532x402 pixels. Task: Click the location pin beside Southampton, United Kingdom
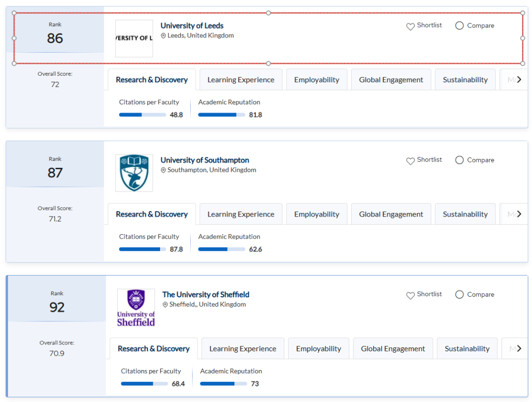click(x=163, y=170)
